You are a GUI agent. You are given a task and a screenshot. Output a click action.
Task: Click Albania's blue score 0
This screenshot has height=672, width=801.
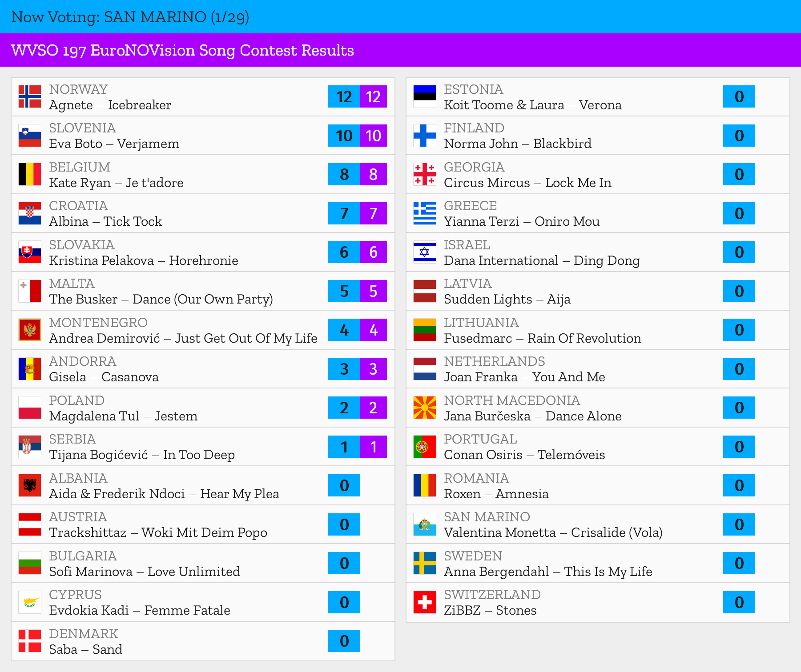point(344,485)
